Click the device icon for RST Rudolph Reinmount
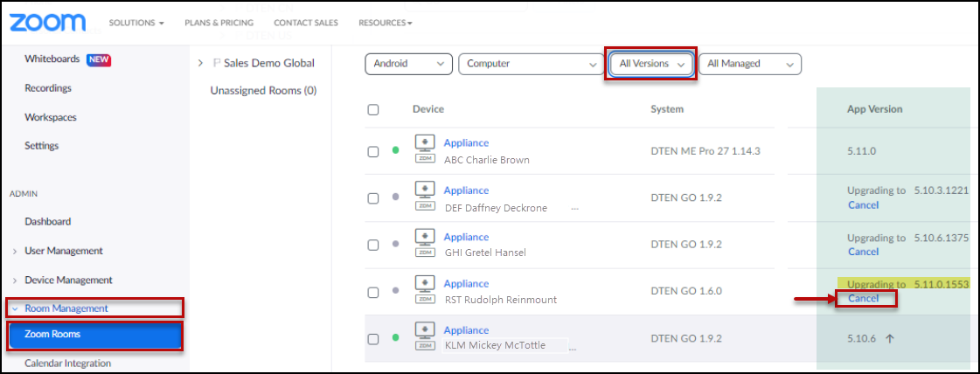Screen dimensions: 980x374 point(425,291)
